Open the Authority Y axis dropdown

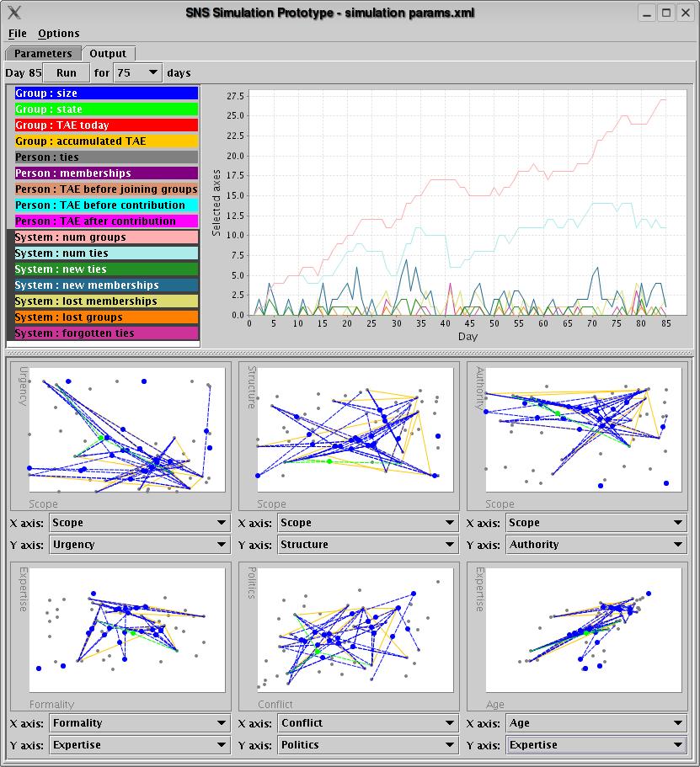tap(596, 545)
